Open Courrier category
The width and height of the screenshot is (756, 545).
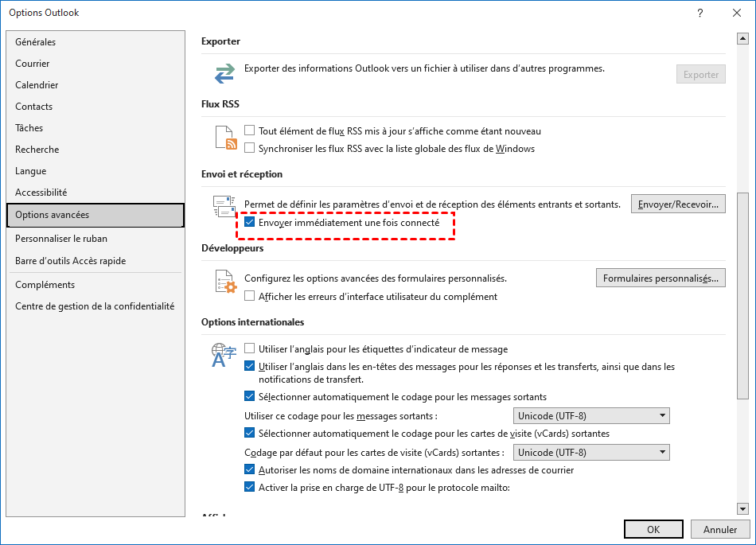point(95,64)
